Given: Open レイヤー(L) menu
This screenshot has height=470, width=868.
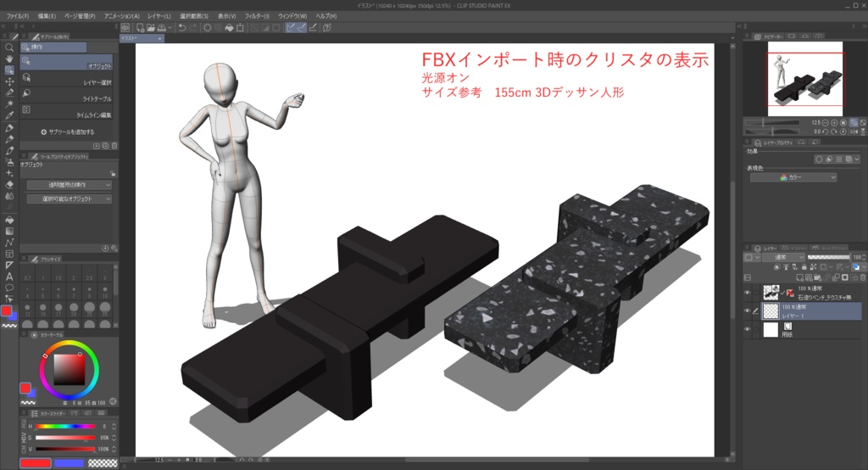Looking at the screenshot, I should click(x=159, y=16).
